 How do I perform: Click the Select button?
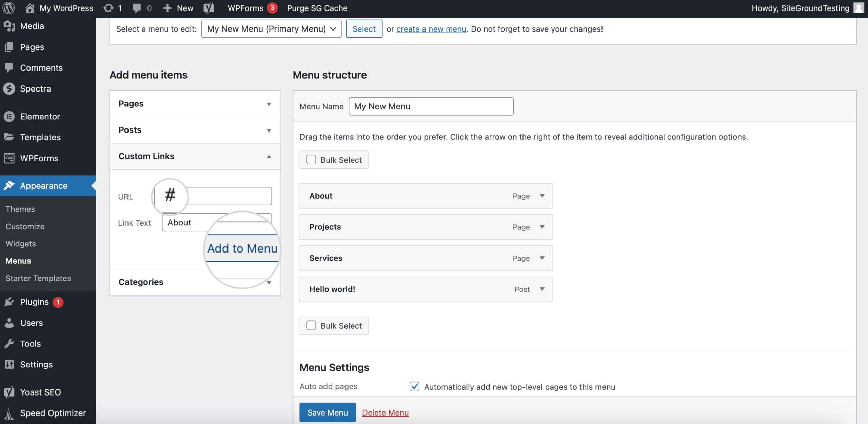click(364, 29)
